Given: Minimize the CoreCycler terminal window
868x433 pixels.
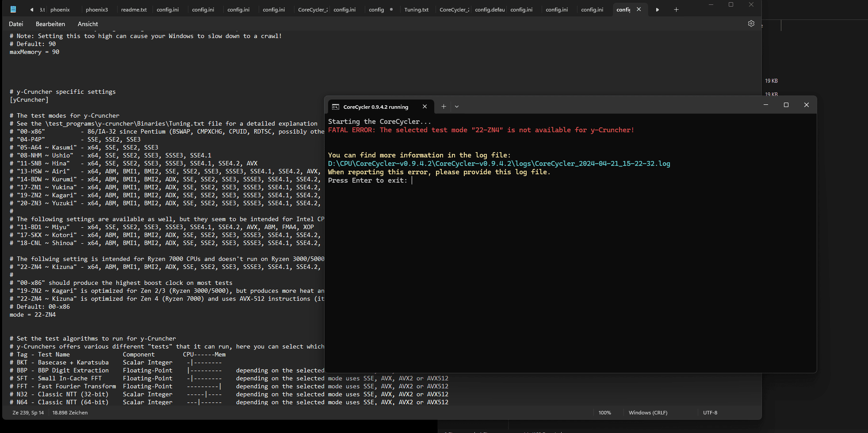Looking at the screenshot, I should [766, 105].
